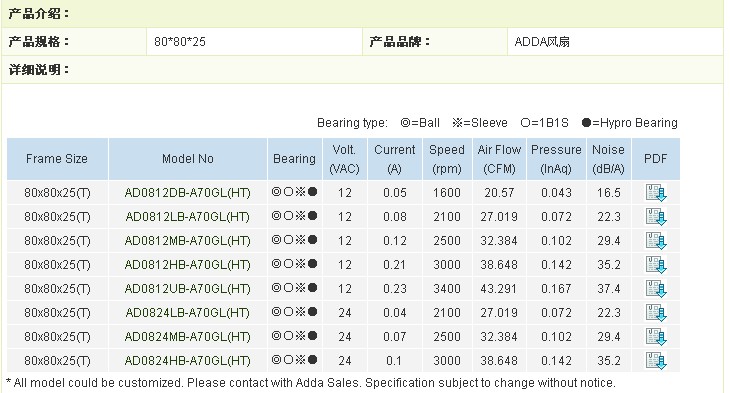
Task: Click the Pressure (InAq) column header
Action: click(556, 159)
